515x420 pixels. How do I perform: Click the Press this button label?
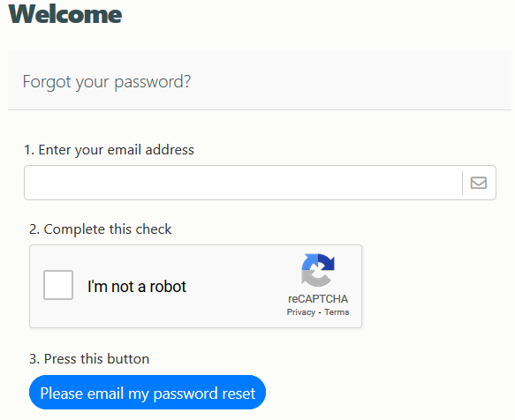[x=89, y=358]
